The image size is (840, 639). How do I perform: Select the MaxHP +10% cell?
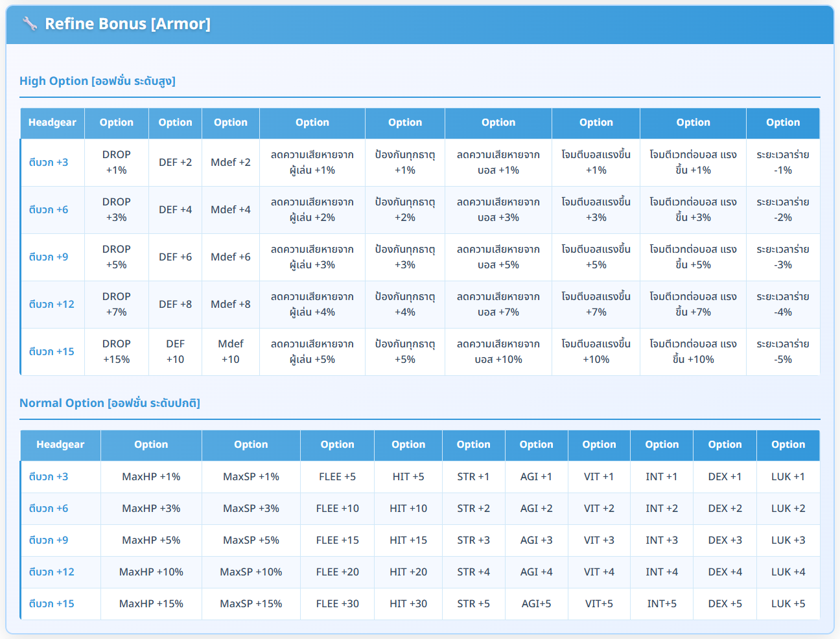151,572
